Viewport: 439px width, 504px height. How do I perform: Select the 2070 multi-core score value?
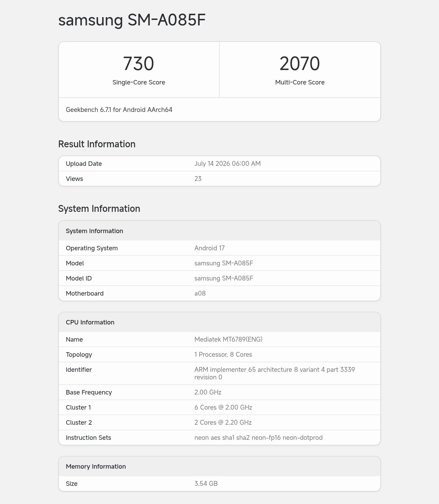(300, 64)
